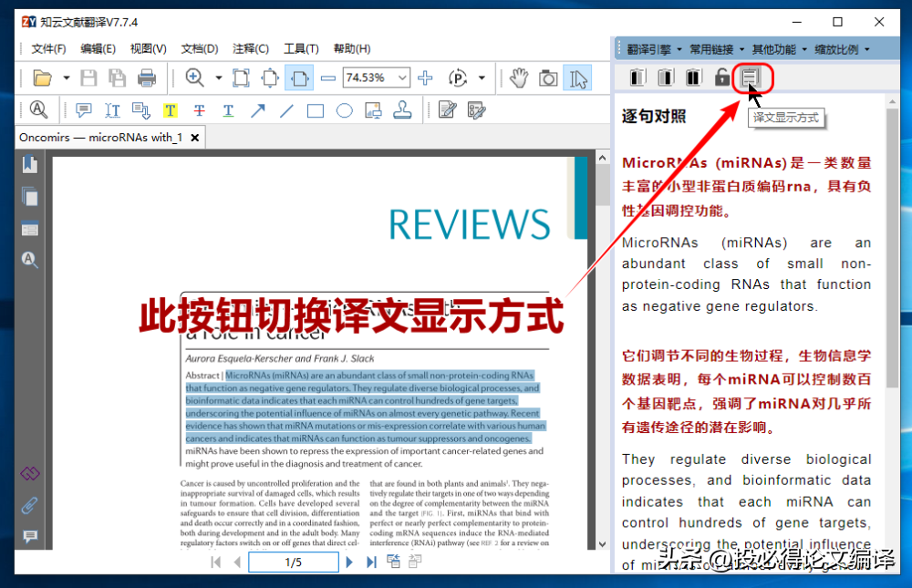Screen dimensions: 912x588
Task: Click the page number field 1/5
Action: click(x=293, y=562)
